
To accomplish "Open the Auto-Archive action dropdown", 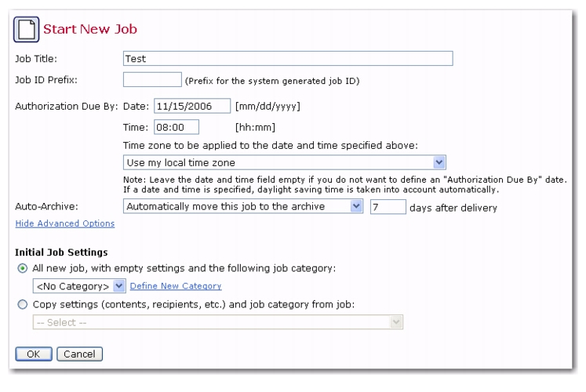I will tap(243, 206).
